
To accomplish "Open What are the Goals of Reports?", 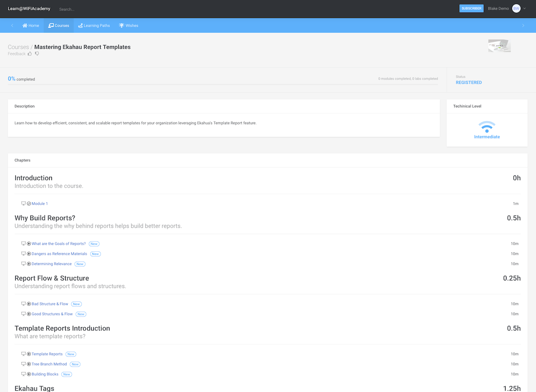I will 59,244.
